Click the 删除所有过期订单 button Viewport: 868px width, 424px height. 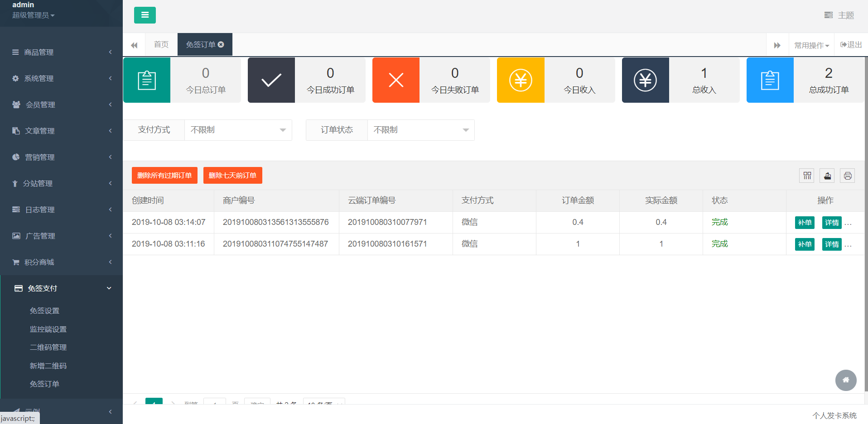pyautogui.click(x=164, y=175)
